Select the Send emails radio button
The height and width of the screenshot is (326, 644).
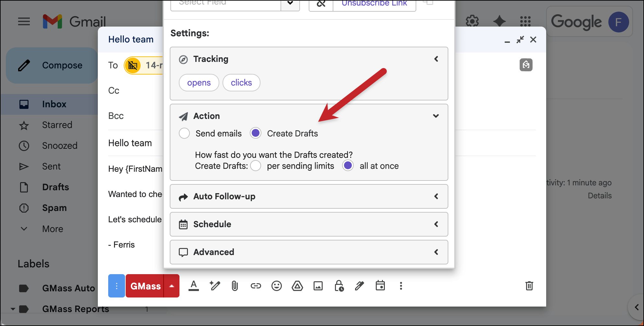pos(184,134)
